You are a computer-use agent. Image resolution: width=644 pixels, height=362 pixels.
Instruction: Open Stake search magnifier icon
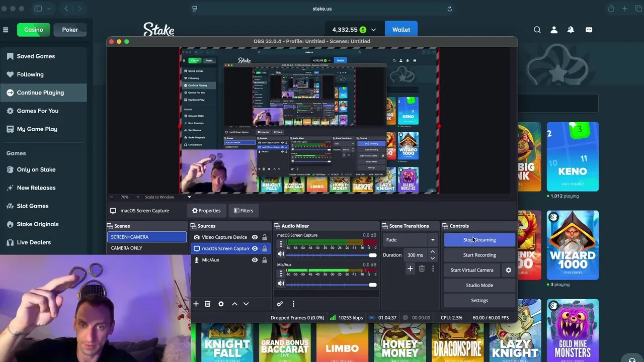click(537, 30)
